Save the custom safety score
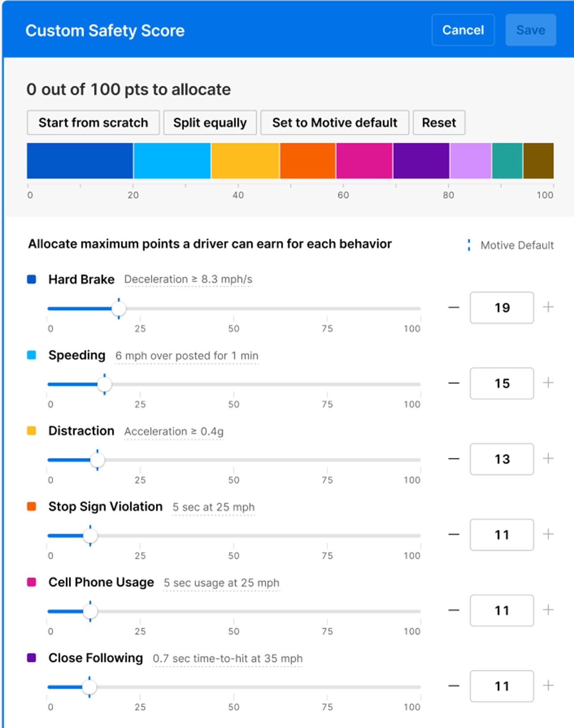Viewport: 574px width, 728px height. pos(530,30)
